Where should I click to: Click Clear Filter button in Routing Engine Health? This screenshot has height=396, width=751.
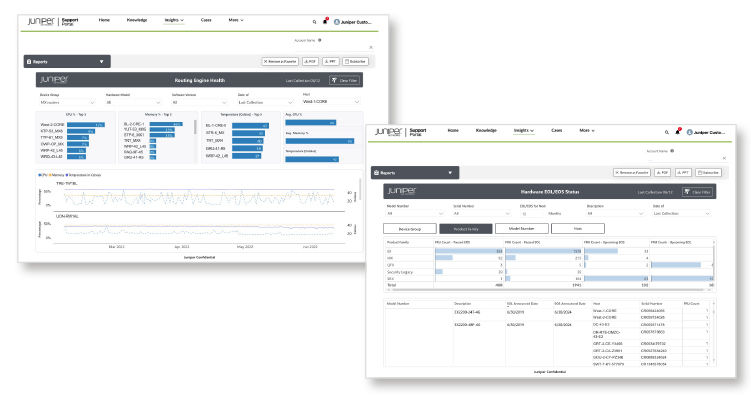pyautogui.click(x=344, y=80)
